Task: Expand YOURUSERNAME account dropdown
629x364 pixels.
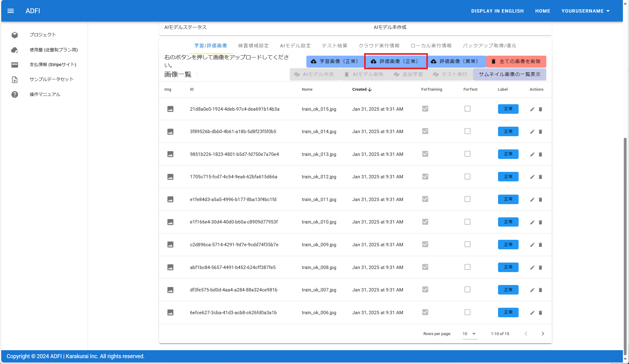Action: [x=585, y=11]
